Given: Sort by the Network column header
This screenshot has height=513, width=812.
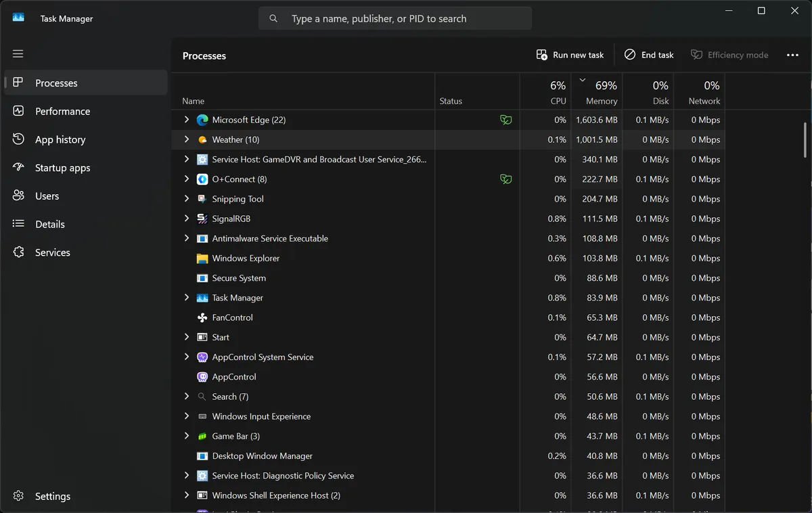Looking at the screenshot, I should (700, 91).
